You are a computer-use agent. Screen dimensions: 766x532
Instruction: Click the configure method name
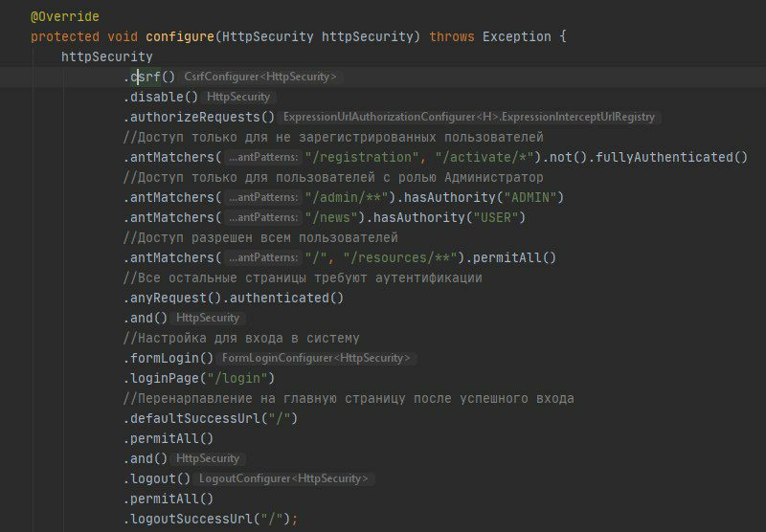(180, 36)
